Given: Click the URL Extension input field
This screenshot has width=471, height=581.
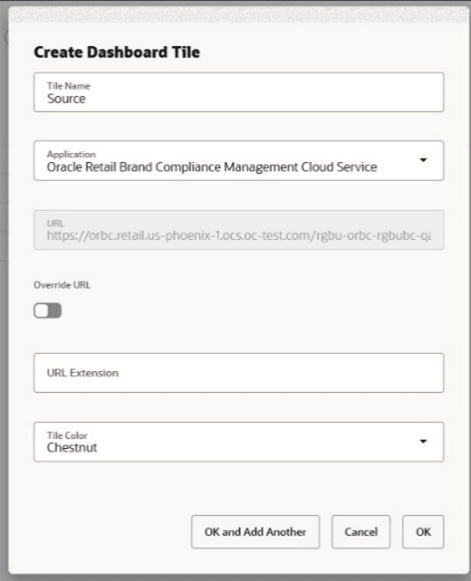Looking at the screenshot, I should [x=239, y=373].
